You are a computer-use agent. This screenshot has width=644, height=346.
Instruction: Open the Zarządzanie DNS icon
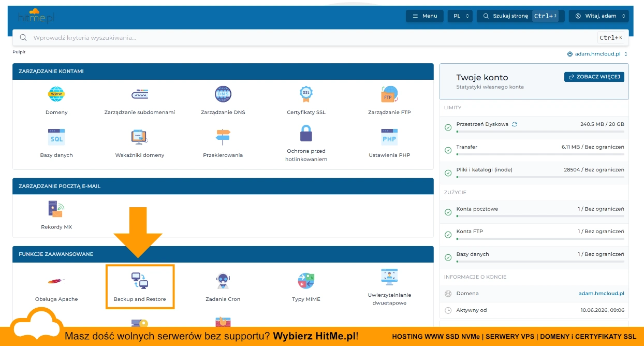click(223, 94)
